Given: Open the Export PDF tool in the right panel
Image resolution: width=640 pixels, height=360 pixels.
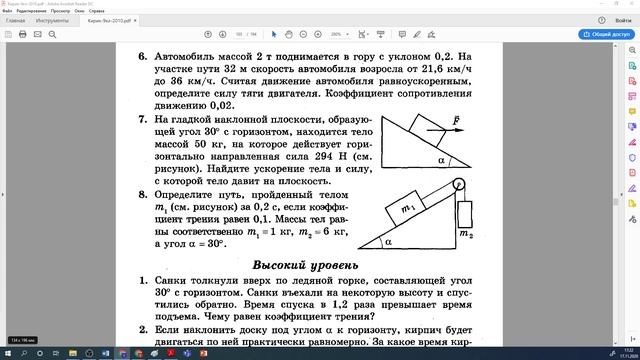Looking at the screenshot, I should 632,66.
